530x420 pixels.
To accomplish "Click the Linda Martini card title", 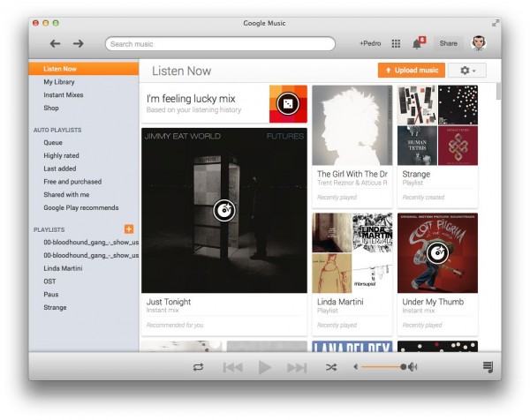I will click(340, 302).
